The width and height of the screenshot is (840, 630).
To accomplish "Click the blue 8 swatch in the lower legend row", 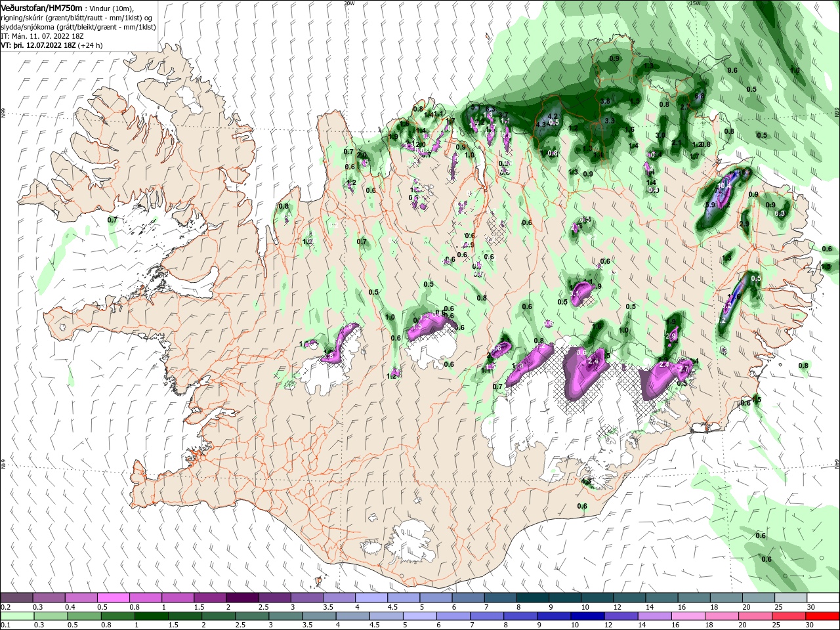I will click(520, 616).
